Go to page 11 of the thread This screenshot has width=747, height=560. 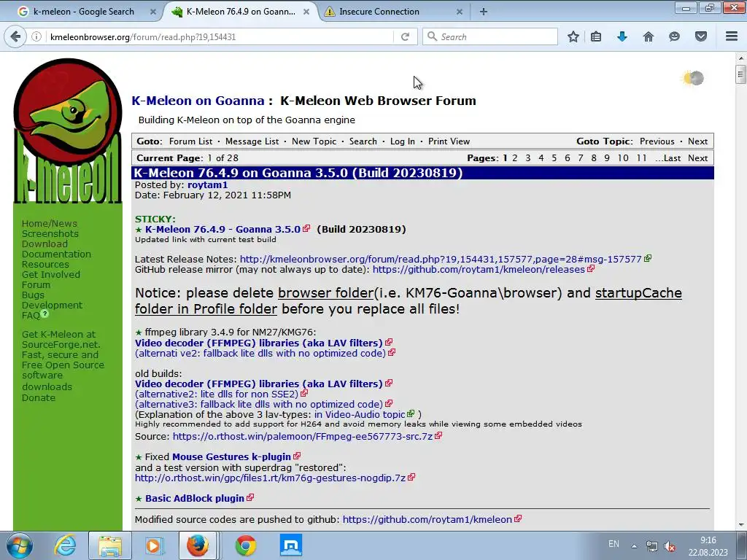pyautogui.click(x=641, y=158)
